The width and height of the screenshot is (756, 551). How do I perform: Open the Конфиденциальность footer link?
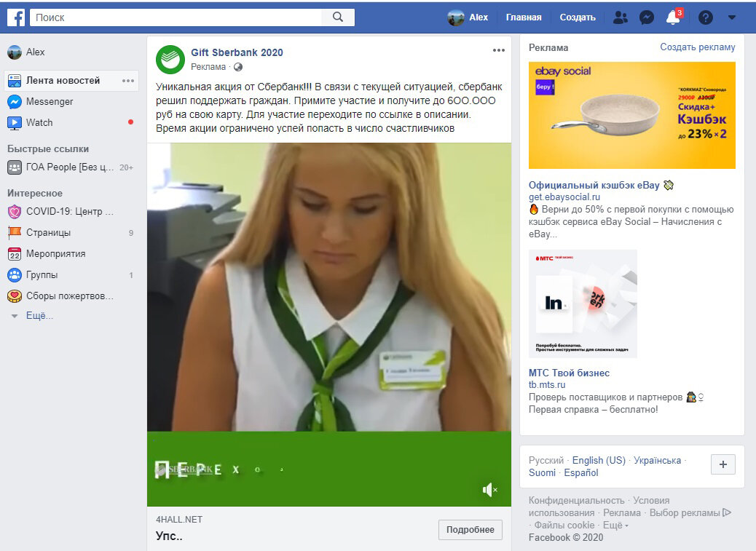tap(576, 501)
